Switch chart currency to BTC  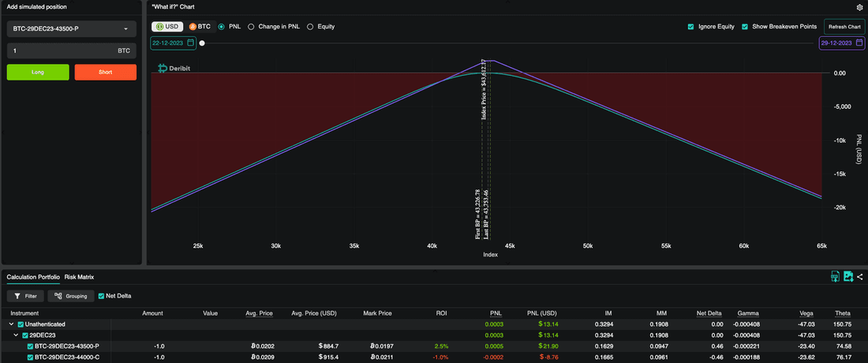pyautogui.click(x=200, y=27)
